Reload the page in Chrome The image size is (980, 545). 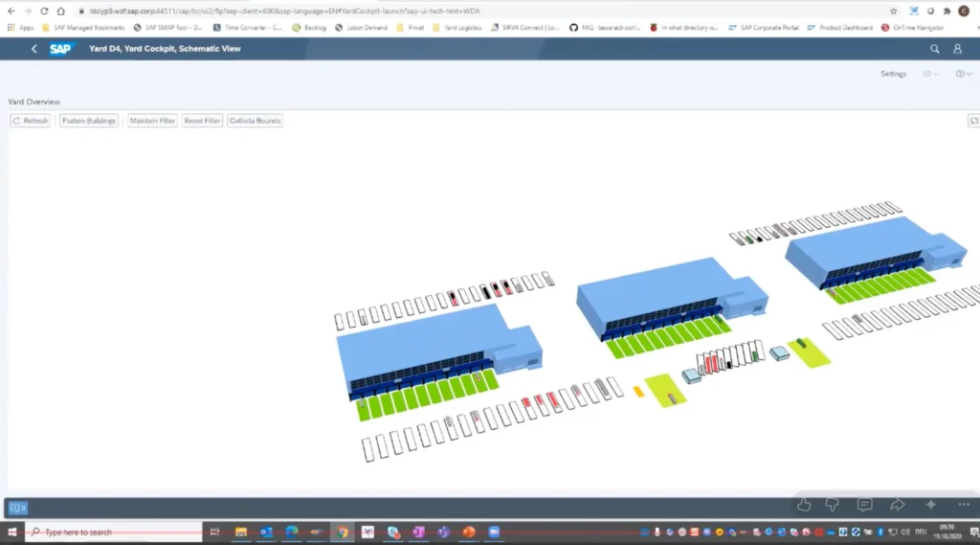tap(44, 11)
